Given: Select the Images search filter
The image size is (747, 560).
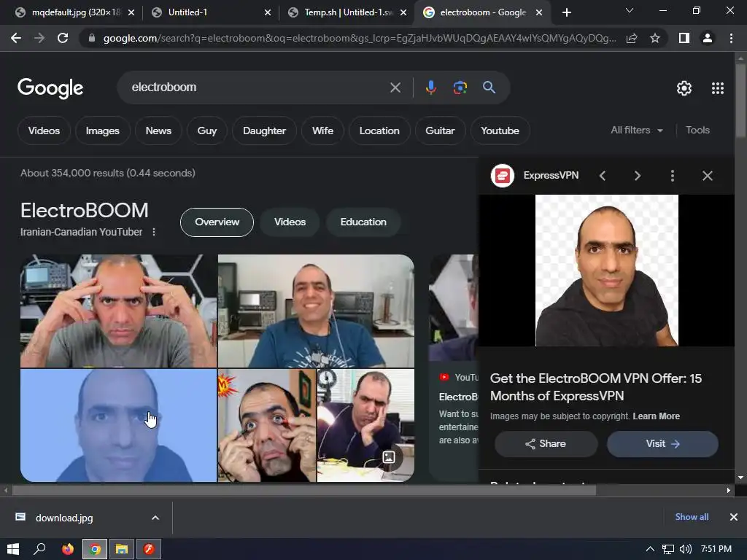Looking at the screenshot, I should [x=102, y=131].
